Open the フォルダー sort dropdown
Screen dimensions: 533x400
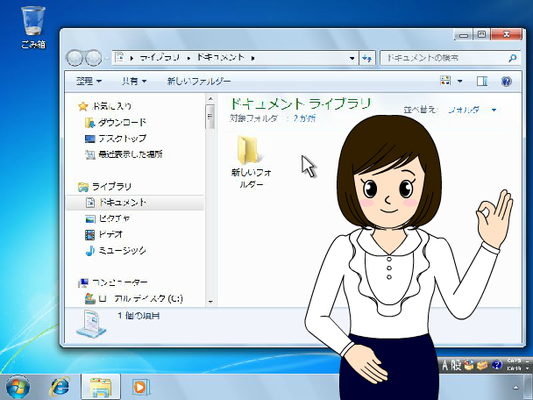472,110
